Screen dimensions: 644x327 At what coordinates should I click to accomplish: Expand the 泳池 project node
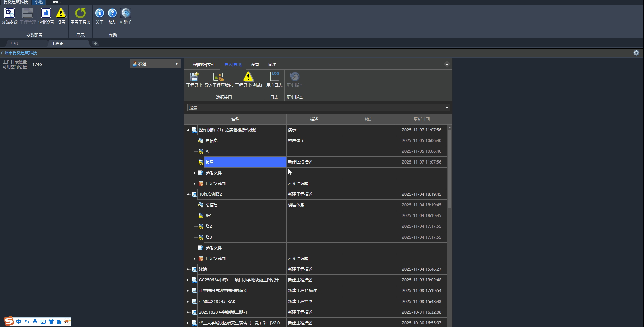pyautogui.click(x=188, y=269)
